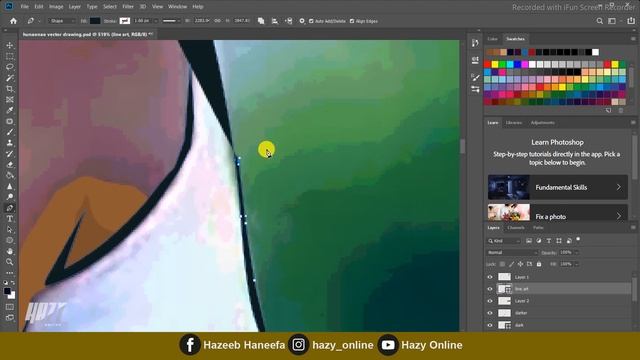Open path alignment icon in options bar

point(275,21)
